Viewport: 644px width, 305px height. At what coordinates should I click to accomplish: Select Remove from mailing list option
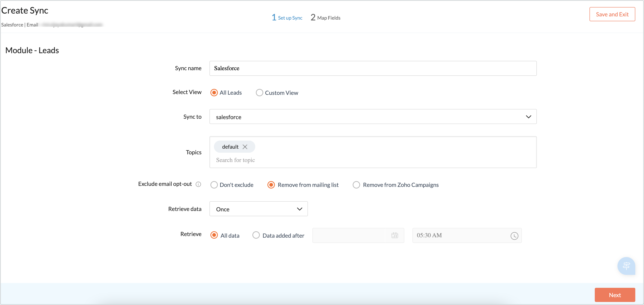[x=271, y=185]
